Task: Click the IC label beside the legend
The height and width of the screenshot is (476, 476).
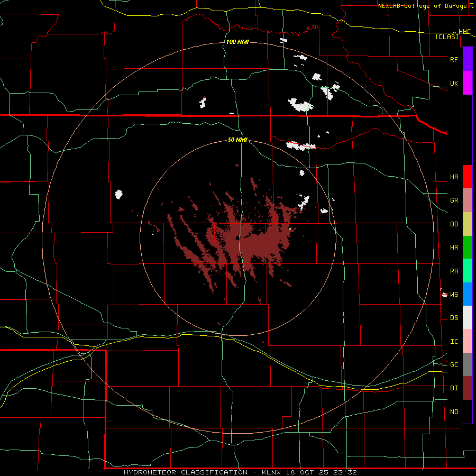Action: (x=454, y=341)
